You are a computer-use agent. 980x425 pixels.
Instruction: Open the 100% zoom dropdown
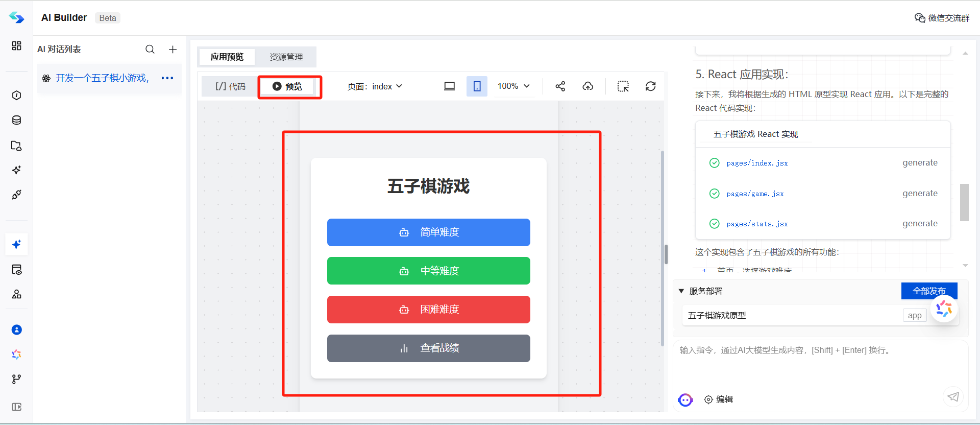pyautogui.click(x=514, y=86)
